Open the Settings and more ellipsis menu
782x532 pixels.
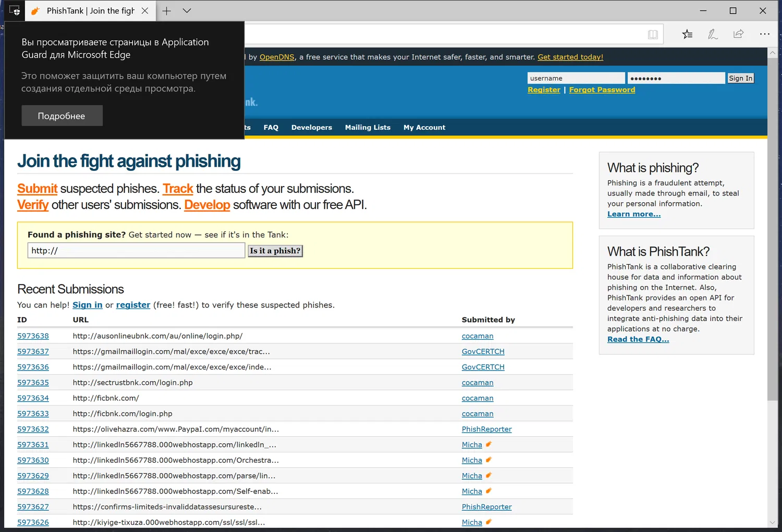coord(765,34)
